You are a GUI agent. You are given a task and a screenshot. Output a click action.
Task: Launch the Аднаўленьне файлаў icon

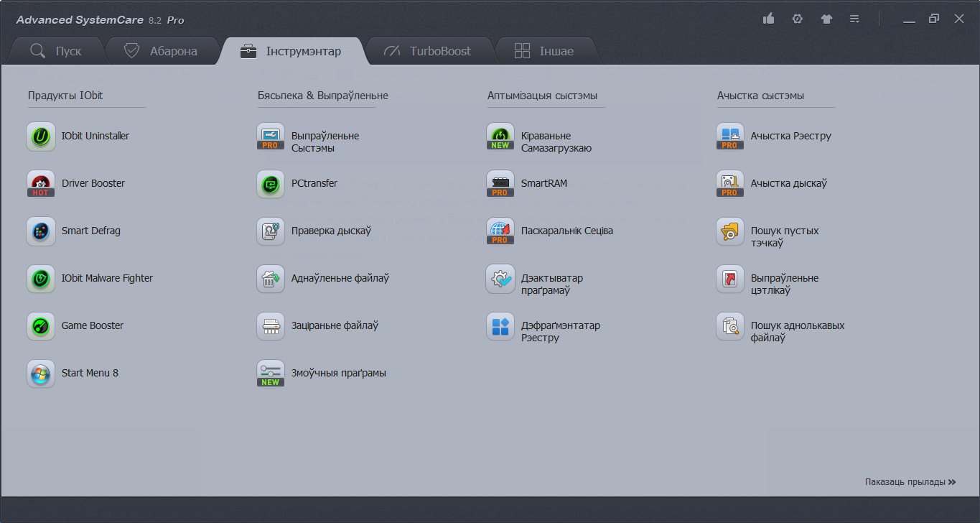[x=271, y=279]
